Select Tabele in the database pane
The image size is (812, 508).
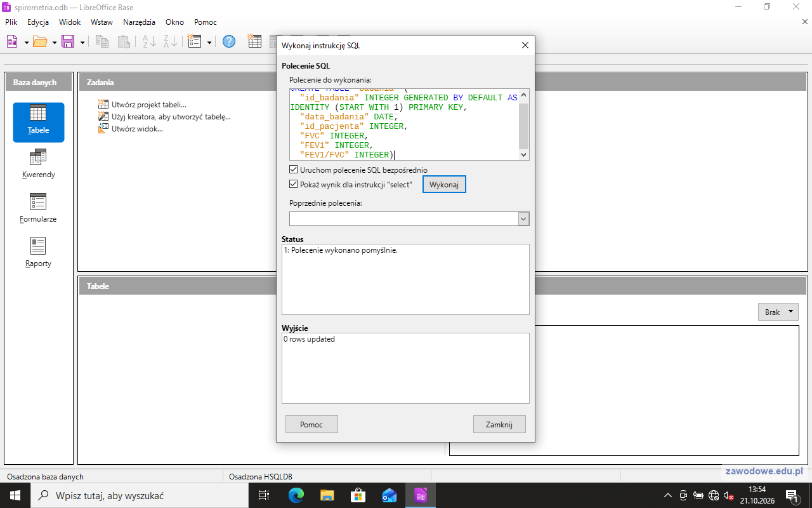pyautogui.click(x=38, y=122)
